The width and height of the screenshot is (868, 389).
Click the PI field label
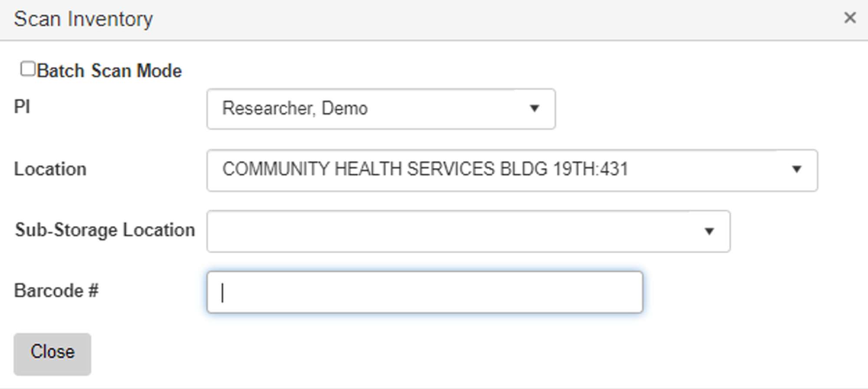(x=22, y=107)
